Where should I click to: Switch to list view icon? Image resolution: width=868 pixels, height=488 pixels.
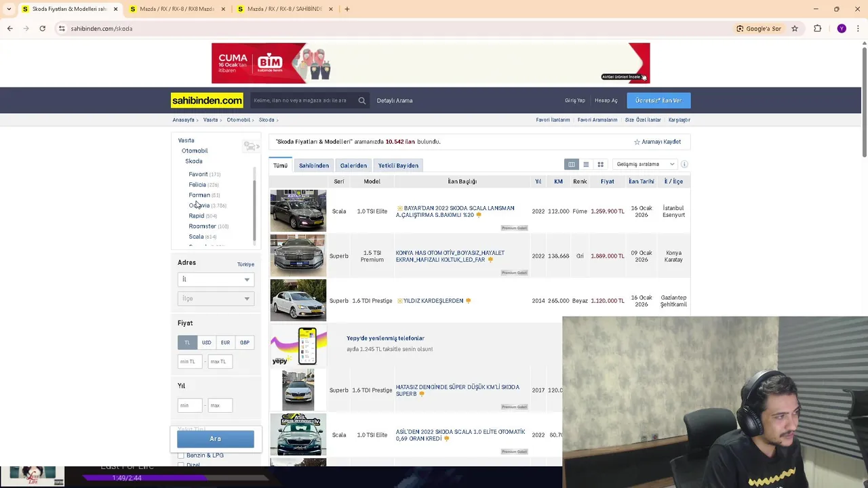586,164
